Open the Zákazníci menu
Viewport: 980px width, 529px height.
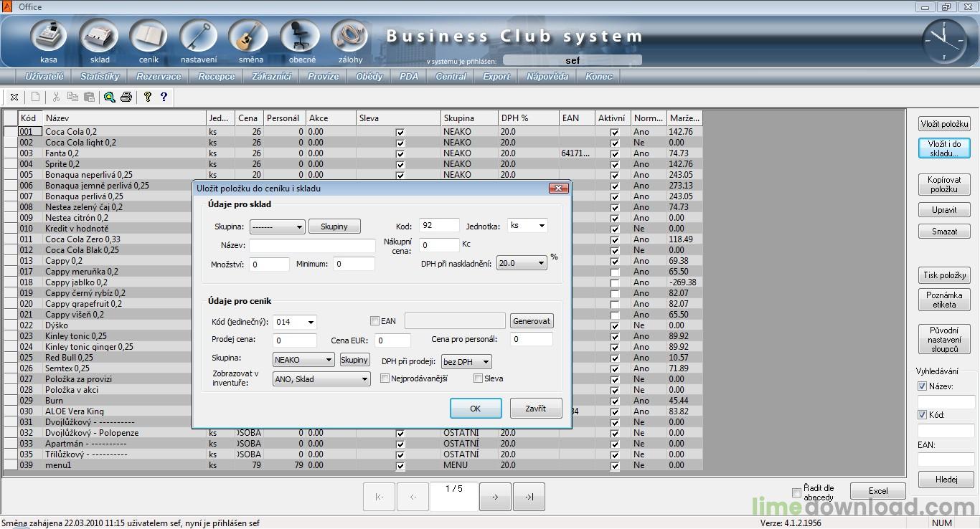(271, 77)
